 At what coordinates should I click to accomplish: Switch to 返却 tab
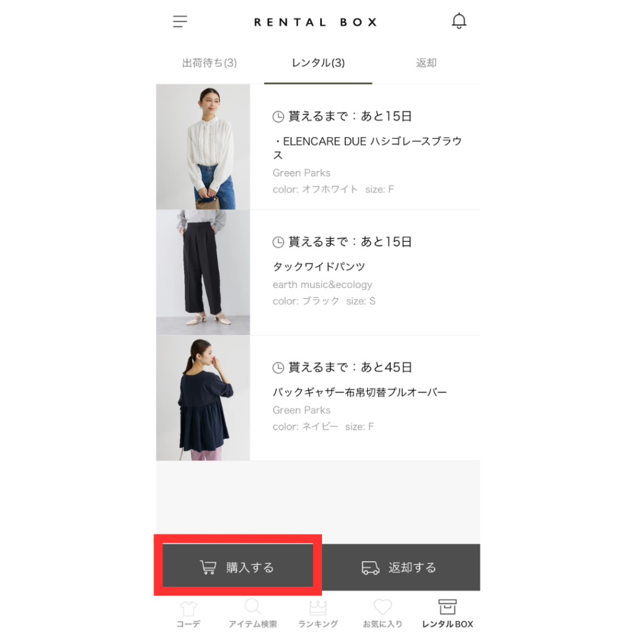tap(426, 63)
